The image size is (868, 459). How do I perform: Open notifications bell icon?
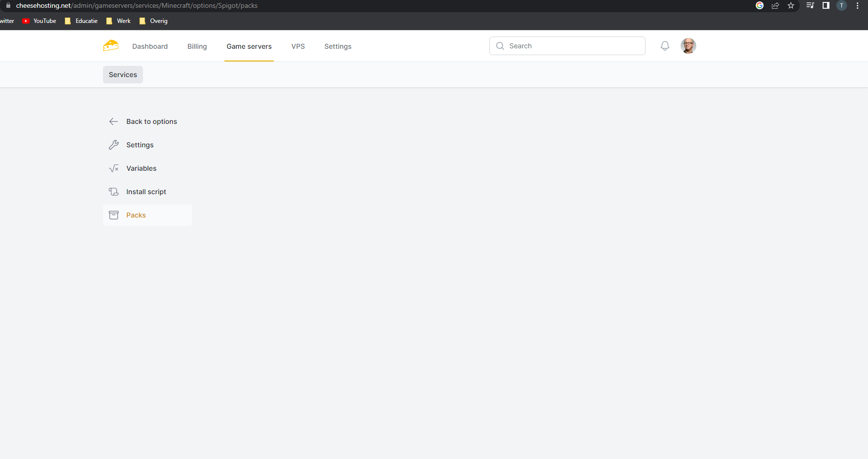click(x=665, y=46)
